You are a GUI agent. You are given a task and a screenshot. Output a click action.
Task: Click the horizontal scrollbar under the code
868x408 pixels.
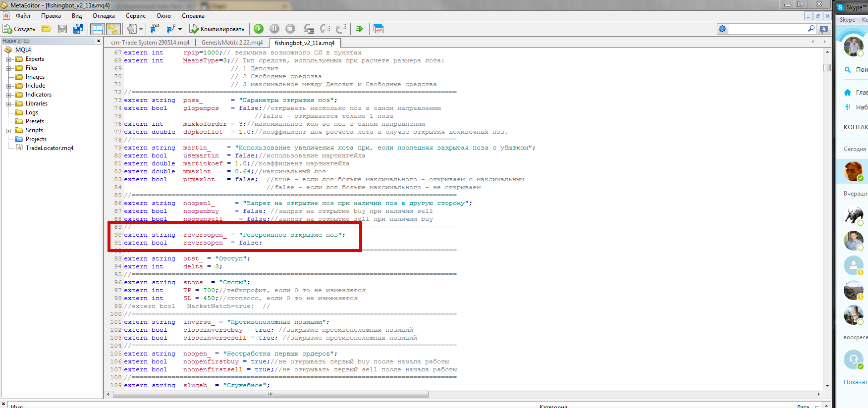pos(271,395)
